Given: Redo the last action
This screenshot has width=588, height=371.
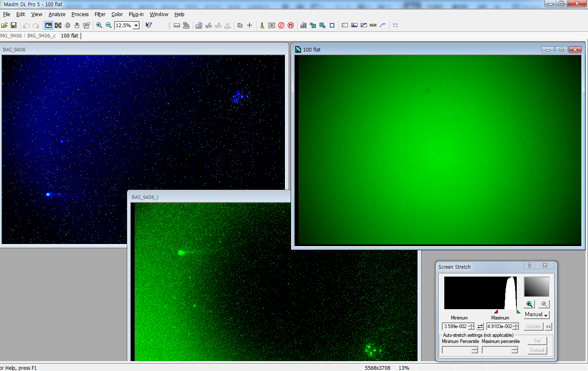Looking at the screenshot, I should [36, 25].
